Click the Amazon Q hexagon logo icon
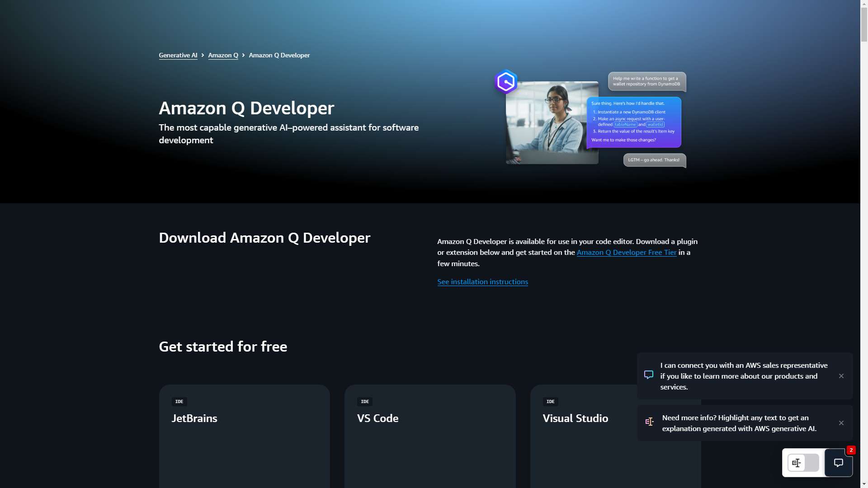Screen dimensions: 868x488 (x=506, y=82)
